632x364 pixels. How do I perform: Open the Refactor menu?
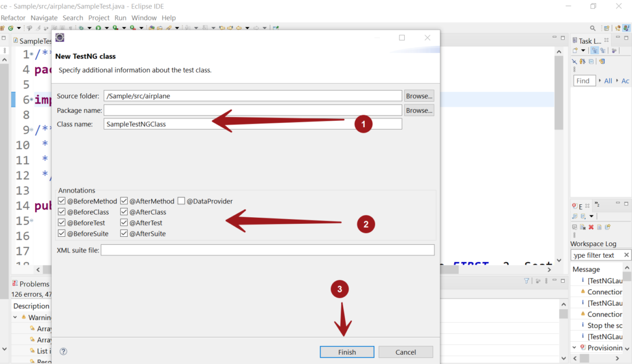(x=12, y=18)
